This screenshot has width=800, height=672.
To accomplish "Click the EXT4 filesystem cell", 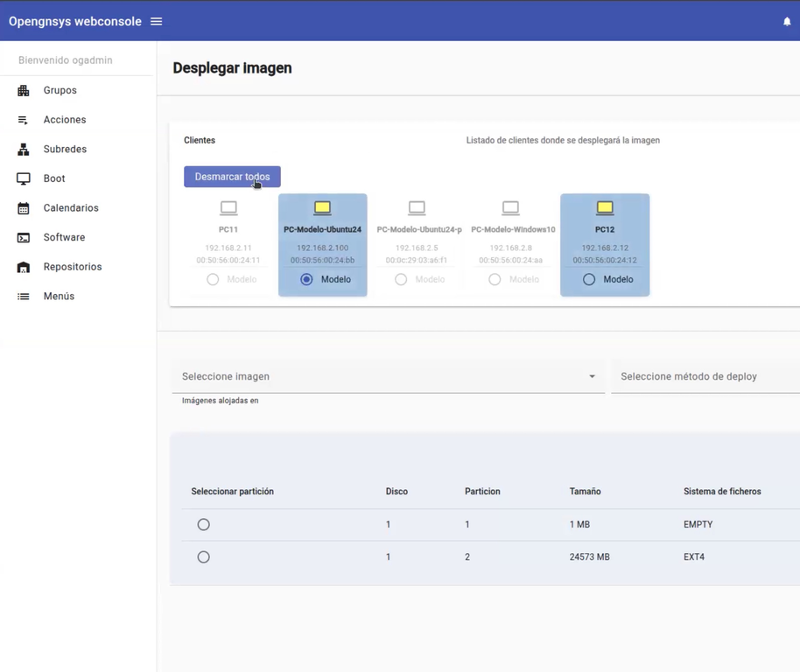I will (694, 557).
